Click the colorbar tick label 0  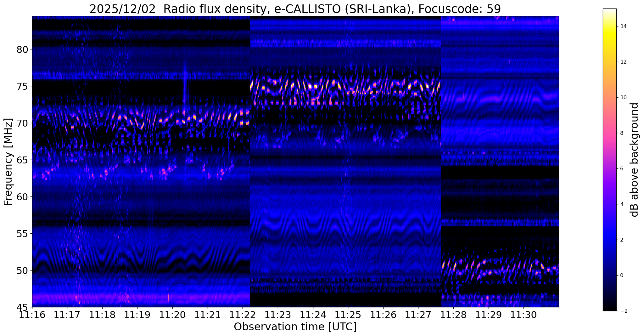tap(621, 276)
